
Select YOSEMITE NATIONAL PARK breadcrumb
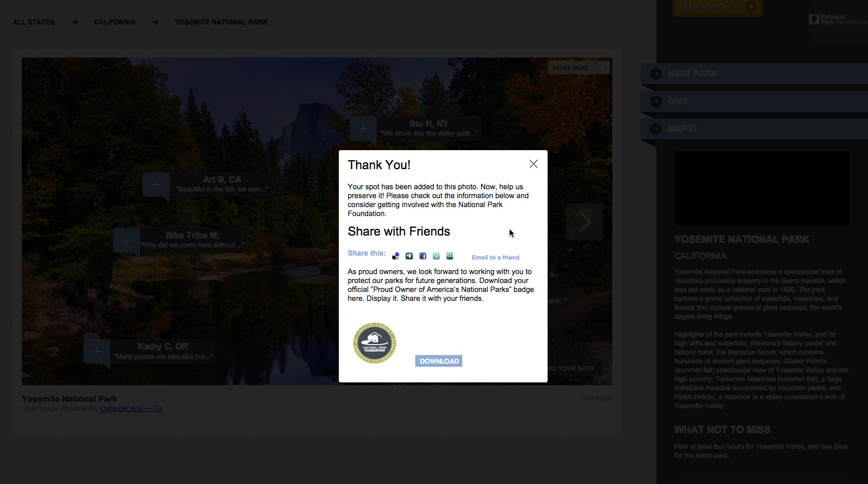[x=221, y=22]
